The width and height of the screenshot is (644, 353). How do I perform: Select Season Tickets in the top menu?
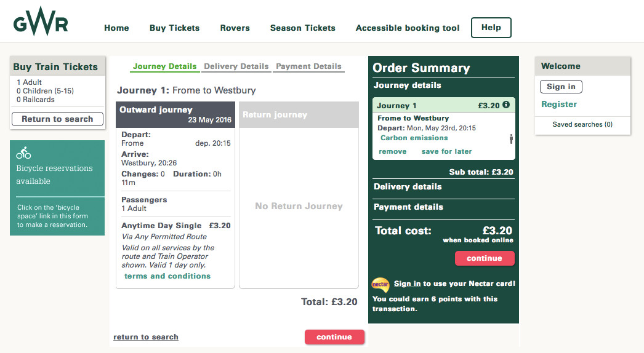pos(302,28)
